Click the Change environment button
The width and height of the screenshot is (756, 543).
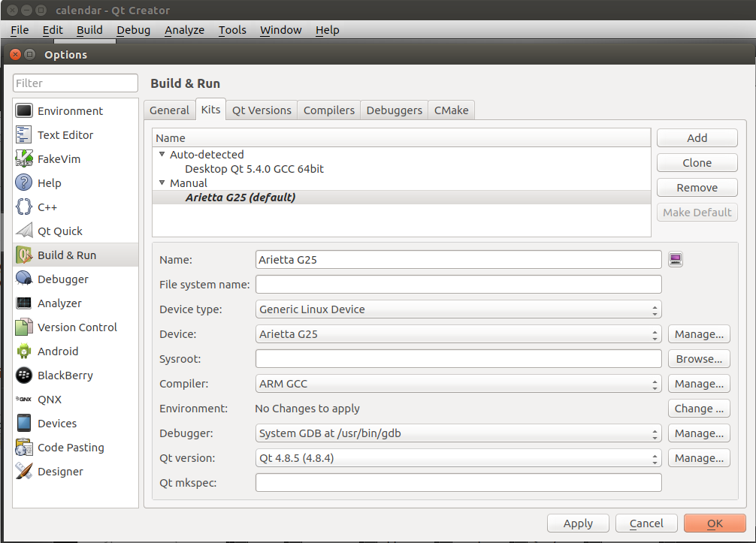pos(699,409)
